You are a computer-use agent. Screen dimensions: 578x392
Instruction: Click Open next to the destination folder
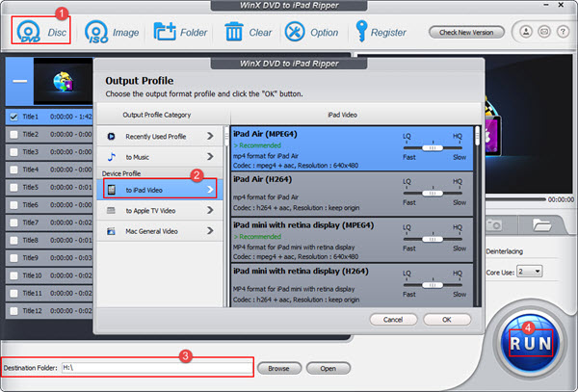coord(328,368)
